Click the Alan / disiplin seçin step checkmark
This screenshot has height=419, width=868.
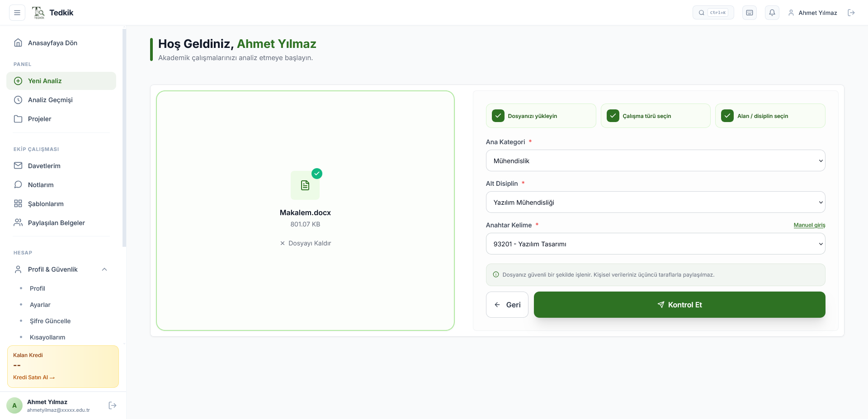(x=727, y=116)
